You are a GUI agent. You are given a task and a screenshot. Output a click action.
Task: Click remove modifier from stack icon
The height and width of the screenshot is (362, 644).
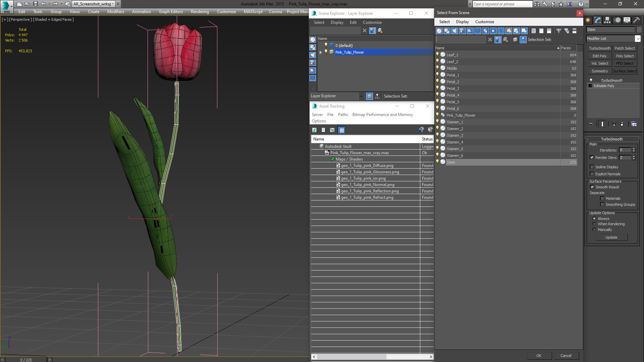[622, 124]
